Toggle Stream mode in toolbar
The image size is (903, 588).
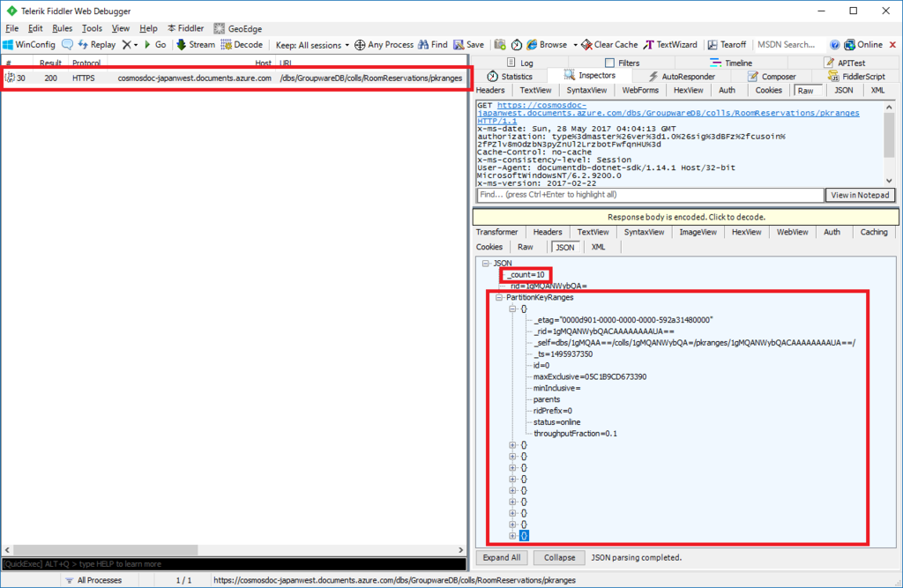click(x=196, y=45)
